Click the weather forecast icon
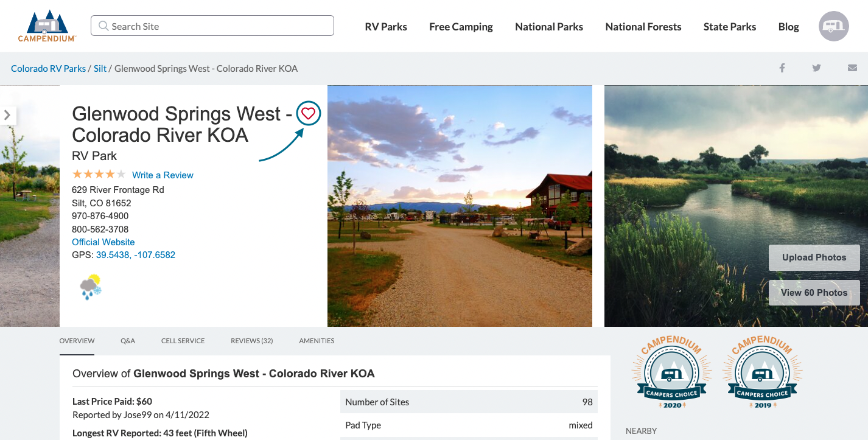This screenshot has height=440, width=868. click(x=91, y=287)
